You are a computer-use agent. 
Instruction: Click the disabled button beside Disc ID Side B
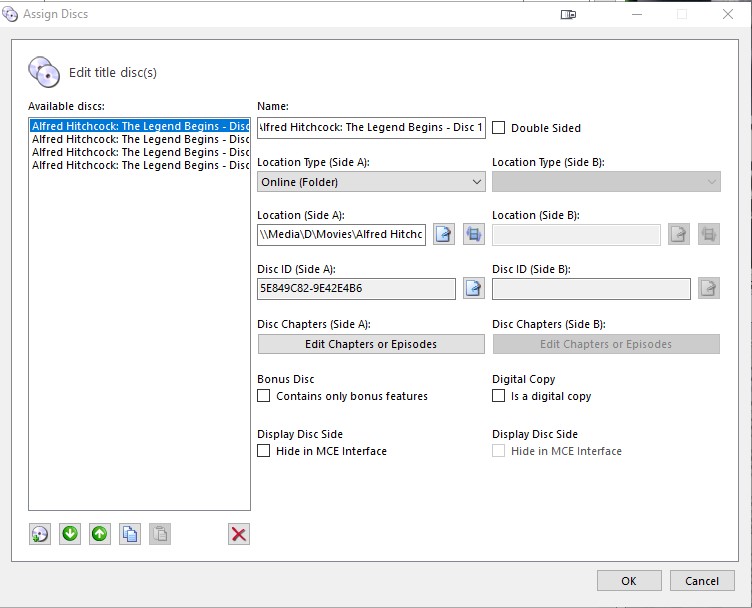click(x=709, y=289)
